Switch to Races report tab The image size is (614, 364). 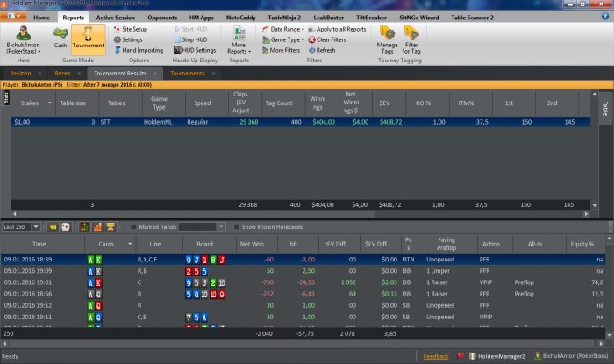tap(62, 73)
